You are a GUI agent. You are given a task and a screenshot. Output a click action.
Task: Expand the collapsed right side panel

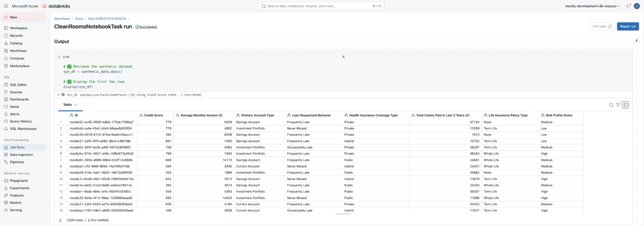[x=636, y=41]
